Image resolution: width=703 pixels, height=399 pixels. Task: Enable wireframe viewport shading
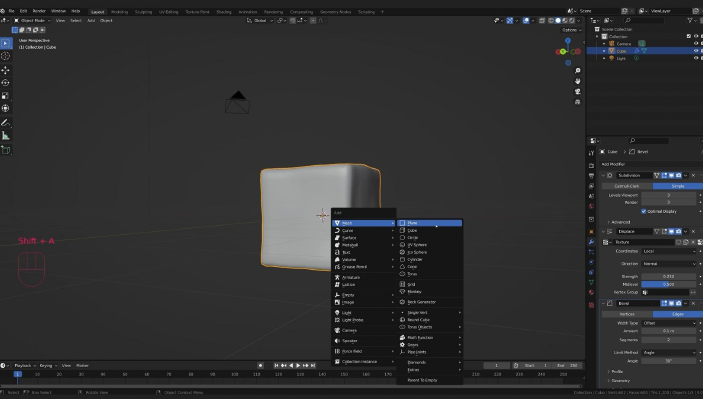coord(551,21)
